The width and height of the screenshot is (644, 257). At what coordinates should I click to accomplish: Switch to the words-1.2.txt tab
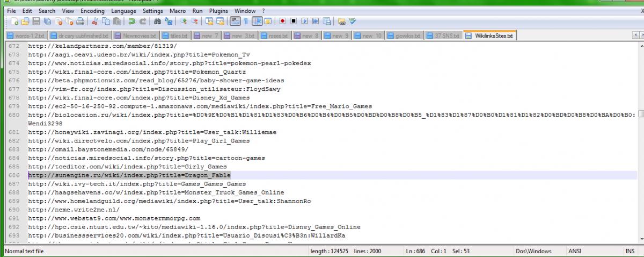[x=26, y=36]
